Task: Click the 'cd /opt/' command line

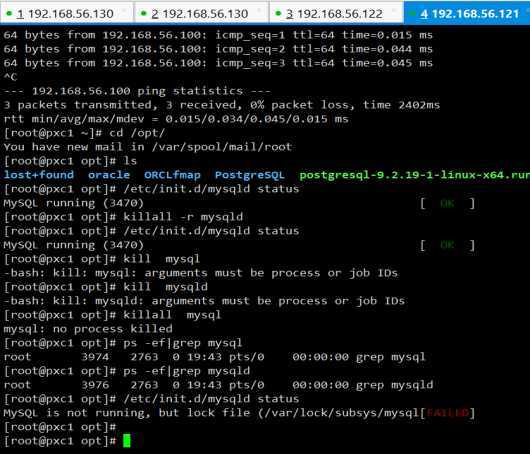Action: click(x=84, y=133)
